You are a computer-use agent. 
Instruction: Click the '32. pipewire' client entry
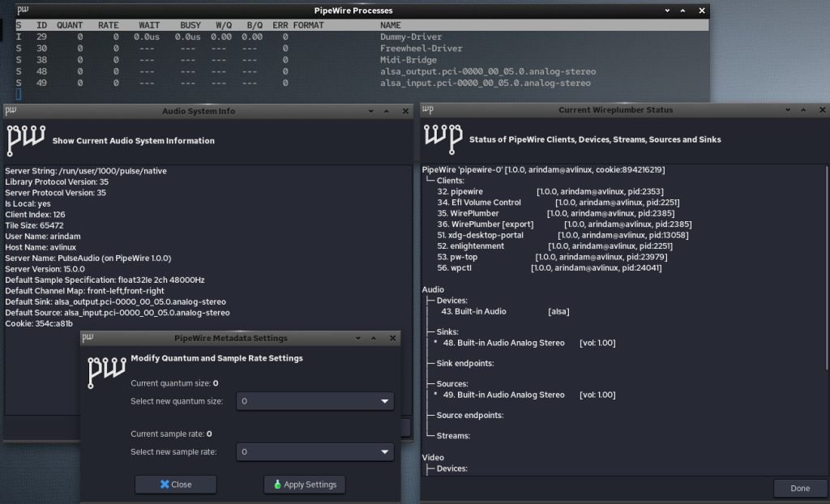click(x=550, y=192)
